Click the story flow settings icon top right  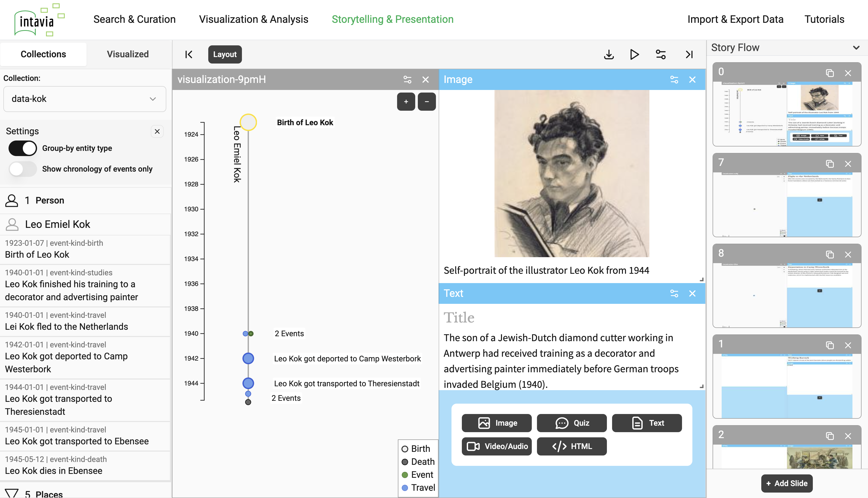661,54
